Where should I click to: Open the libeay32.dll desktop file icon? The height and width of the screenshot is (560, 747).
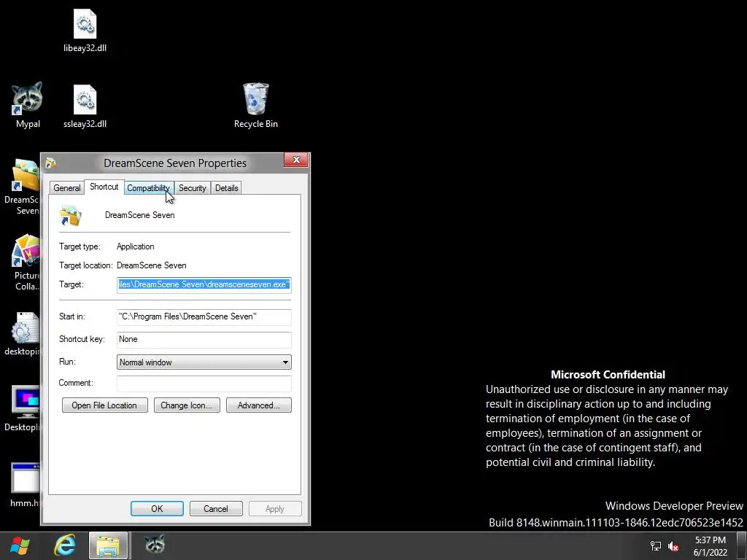pos(85,31)
